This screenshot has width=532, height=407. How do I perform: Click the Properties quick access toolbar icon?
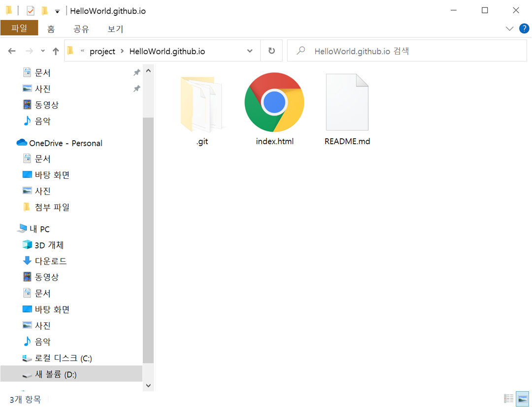pos(31,11)
